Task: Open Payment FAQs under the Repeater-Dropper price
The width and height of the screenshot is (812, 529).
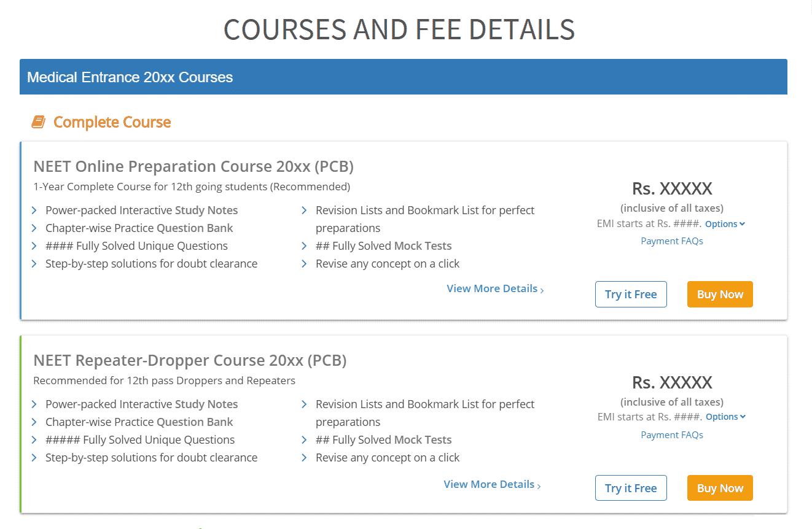Action: (672, 435)
